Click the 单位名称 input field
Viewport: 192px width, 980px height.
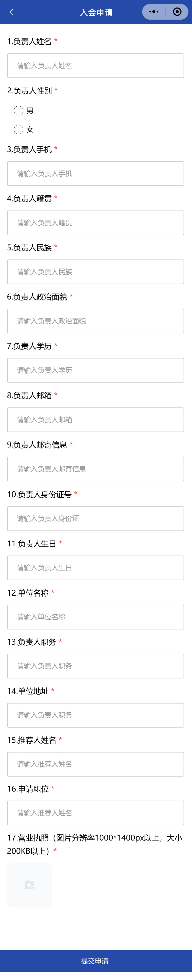[95, 617]
